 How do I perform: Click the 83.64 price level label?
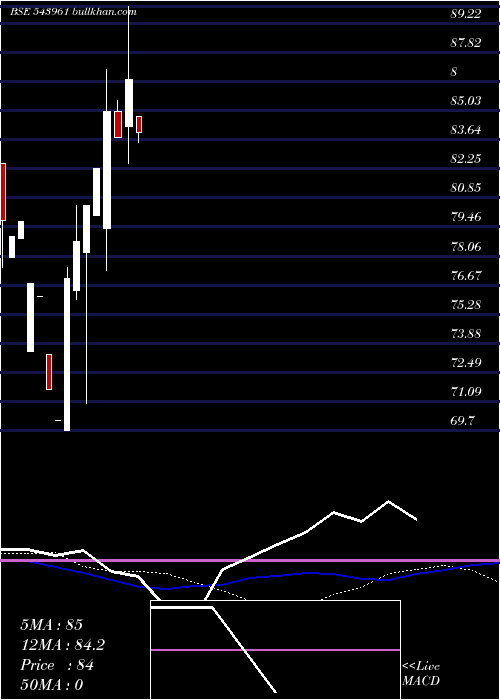click(x=466, y=130)
